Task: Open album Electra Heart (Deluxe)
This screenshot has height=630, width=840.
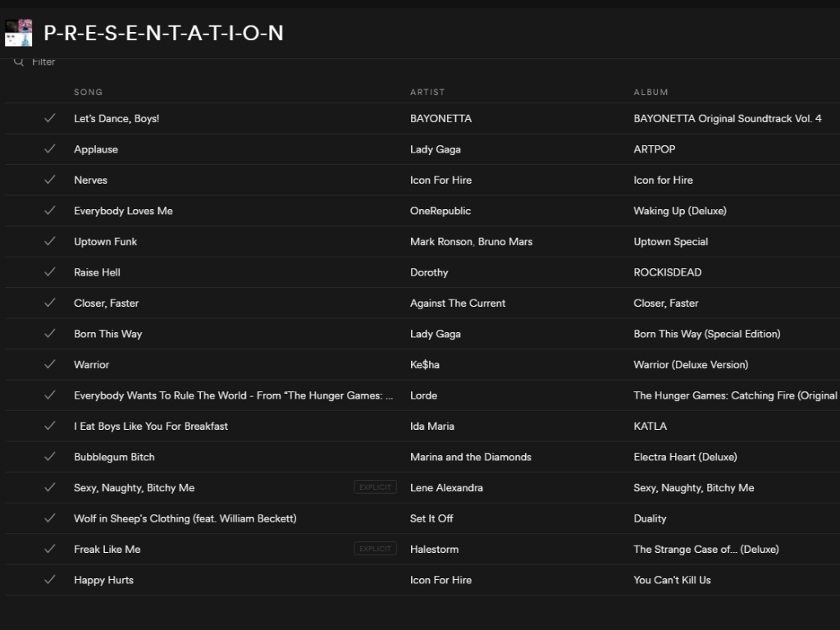Action: (685, 457)
